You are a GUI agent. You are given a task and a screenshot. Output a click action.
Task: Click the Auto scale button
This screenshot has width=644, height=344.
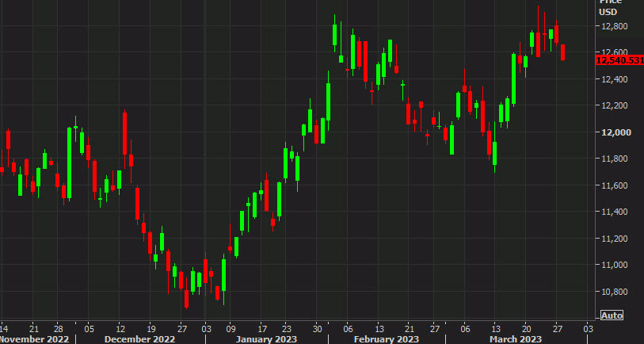tap(612, 315)
